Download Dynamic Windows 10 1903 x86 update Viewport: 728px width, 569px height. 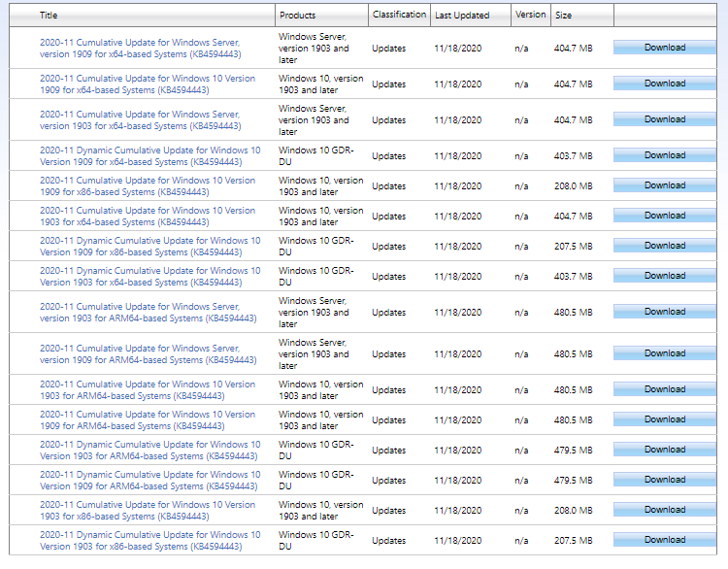(665, 540)
